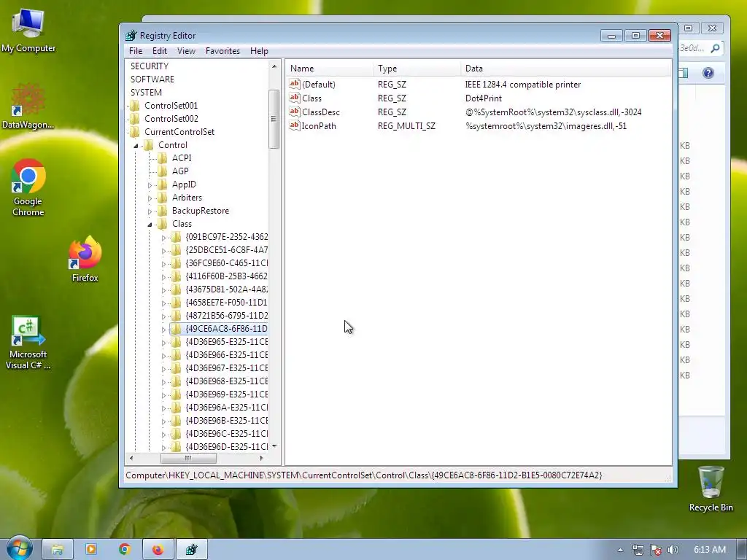Image resolution: width=747 pixels, height=560 pixels.
Task: Select the {4116F60B-25B3-4662 key
Action: 226,276
